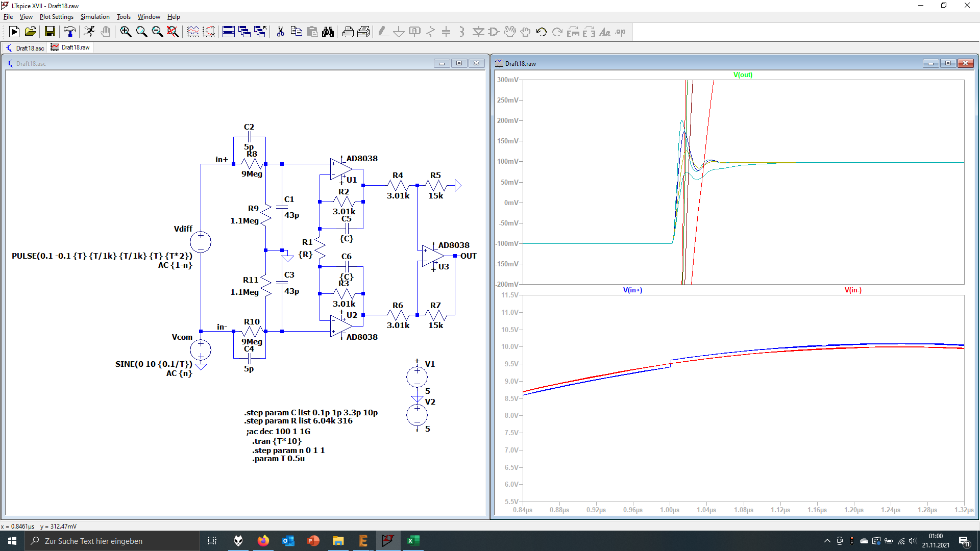
Task: Click the Zoom Out magnifier icon
Action: coord(157,32)
